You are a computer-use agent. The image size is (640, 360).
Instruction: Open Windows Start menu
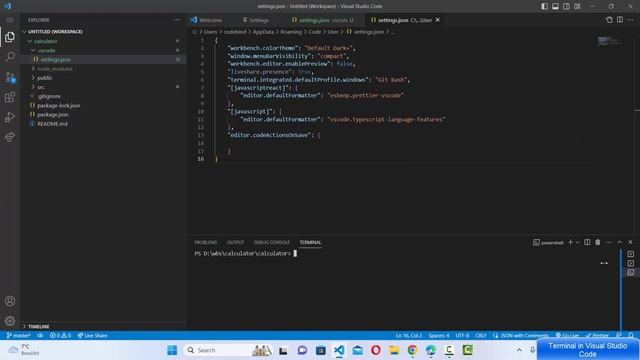point(172,350)
